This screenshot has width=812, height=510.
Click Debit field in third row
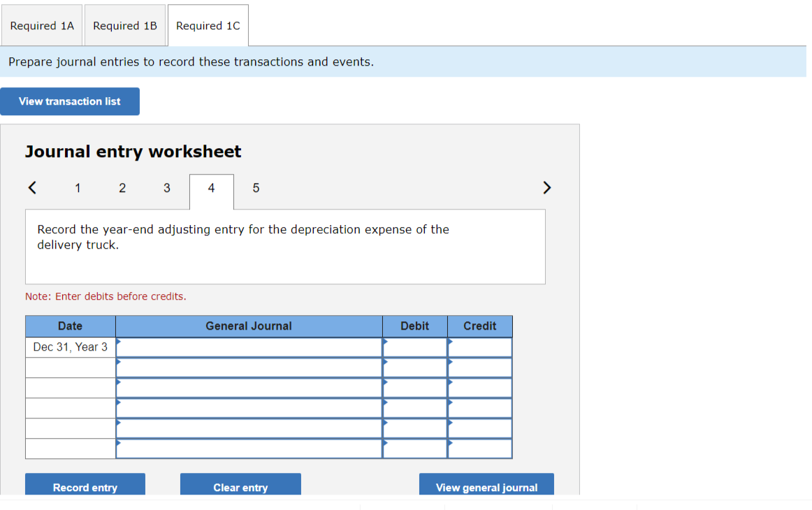[x=415, y=388]
